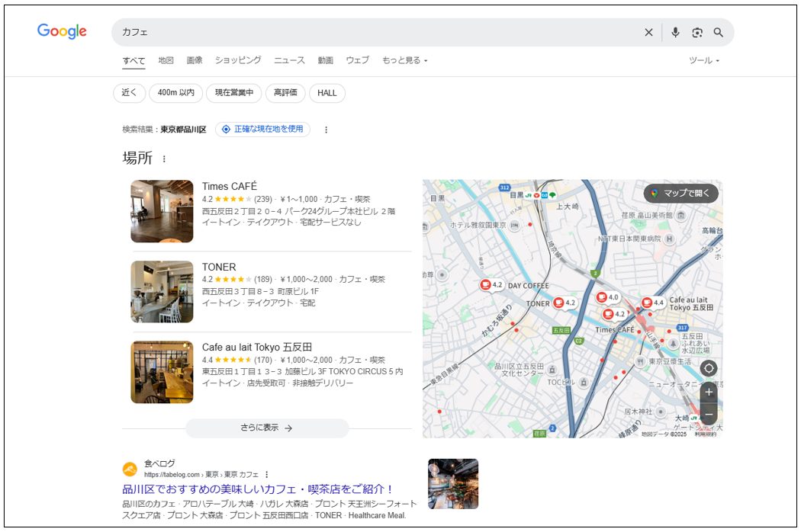Zoom in on the map with plus

709,392
